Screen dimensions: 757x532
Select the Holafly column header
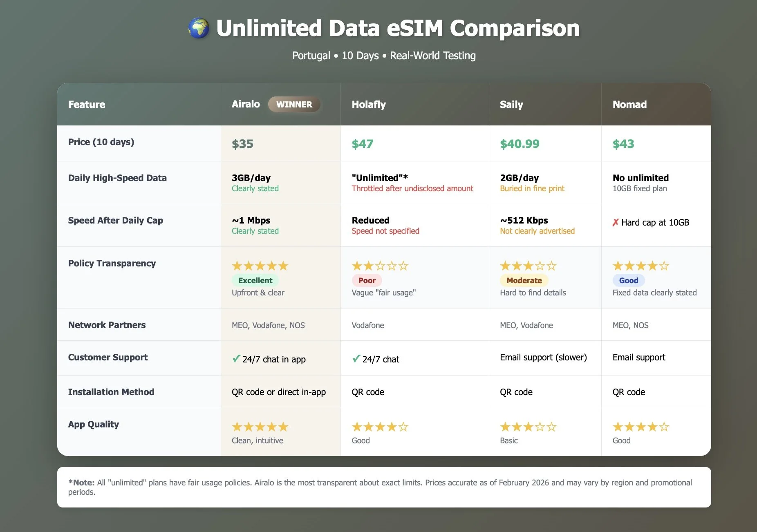(x=368, y=104)
